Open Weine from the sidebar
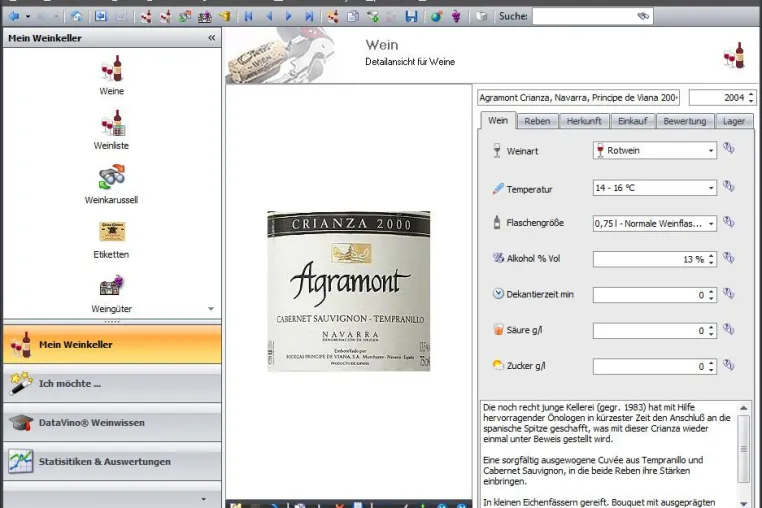Image resolution: width=762 pixels, height=508 pixels. [x=111, y=75]
